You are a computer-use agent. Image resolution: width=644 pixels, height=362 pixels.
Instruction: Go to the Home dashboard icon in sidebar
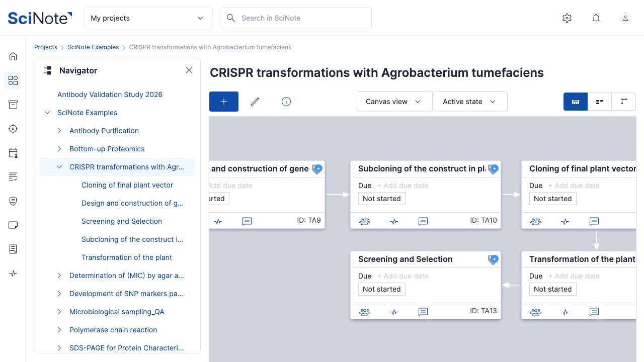pos(13,56)
